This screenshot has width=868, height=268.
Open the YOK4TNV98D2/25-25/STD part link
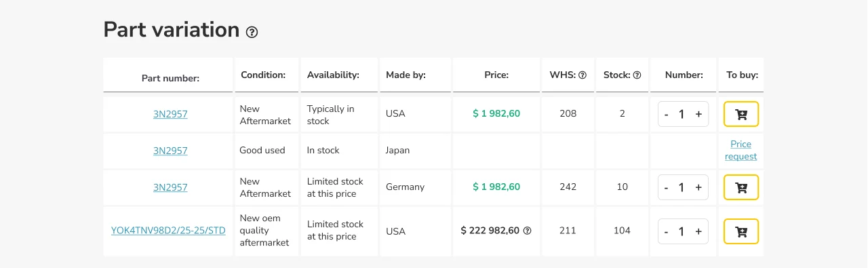[x=168, y=231]
